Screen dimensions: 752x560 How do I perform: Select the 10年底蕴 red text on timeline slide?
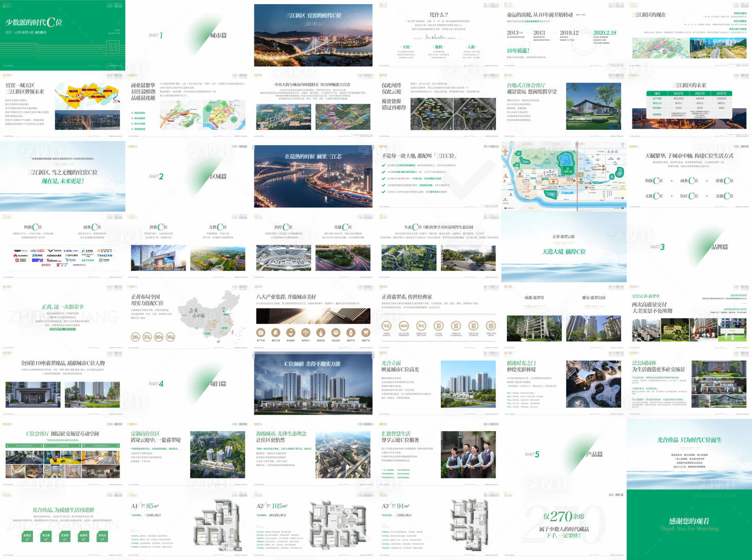[x=518, y=50]
